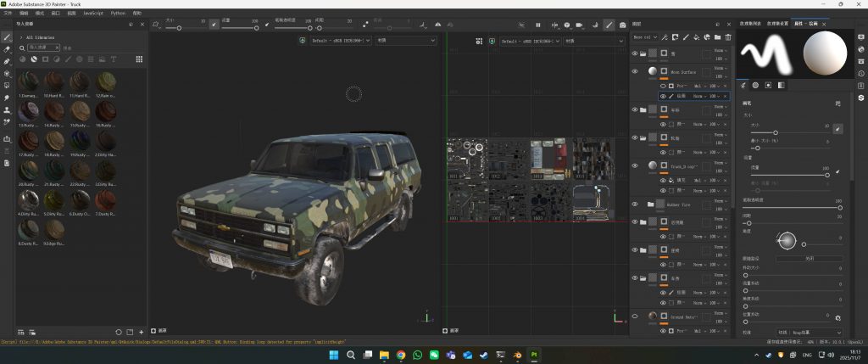Open the 3D viewport material mode dropdown
This screenshot has width=868, height=364.
405,40
